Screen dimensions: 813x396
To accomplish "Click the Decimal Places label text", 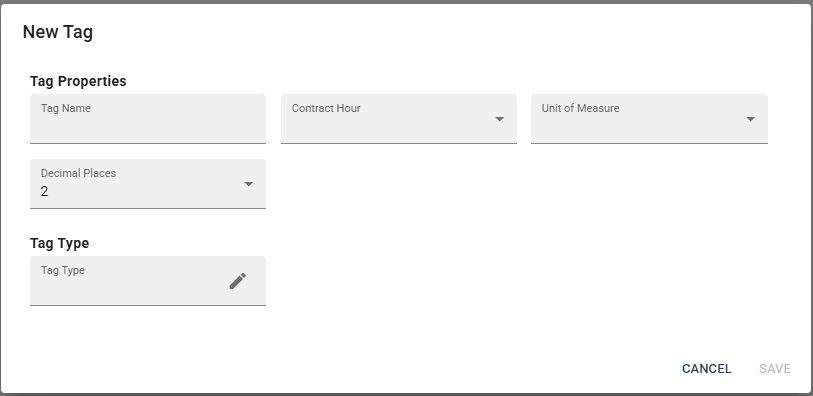I will (78, 173).
